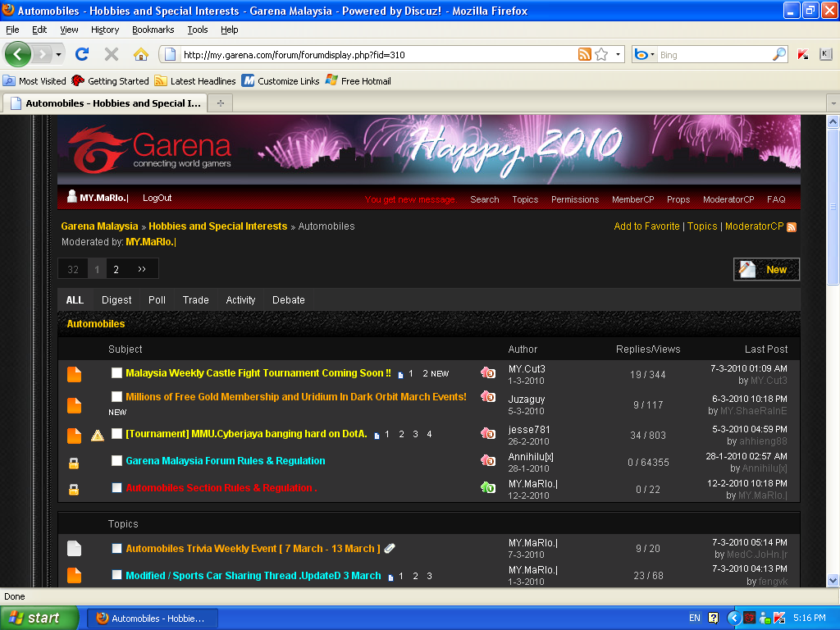Image resolution: width=840 pixels, height=630 pixels.
Task: Subscribe via RSS icon in address bar
Action: click(584, 54)
